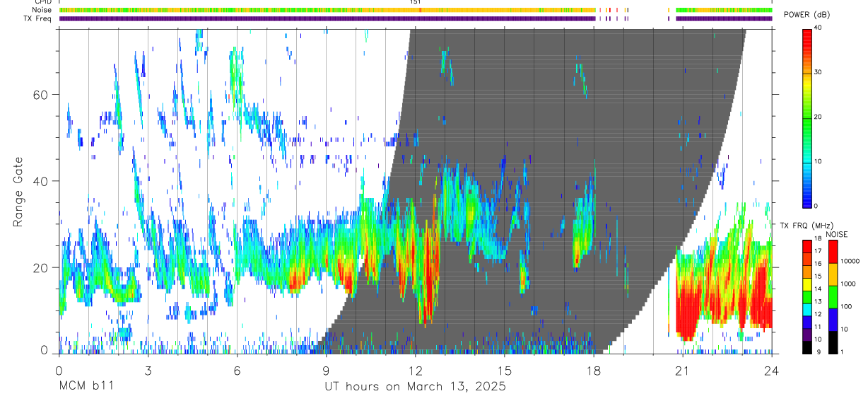Click the '40' label atop the power colorbar
The height and width of the screenshot is (401, 868).
(x=819, y=28)
